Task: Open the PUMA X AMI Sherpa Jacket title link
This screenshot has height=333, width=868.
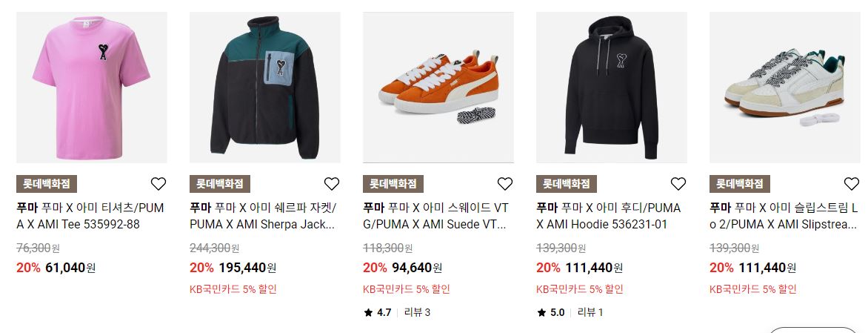Action: 264,216
